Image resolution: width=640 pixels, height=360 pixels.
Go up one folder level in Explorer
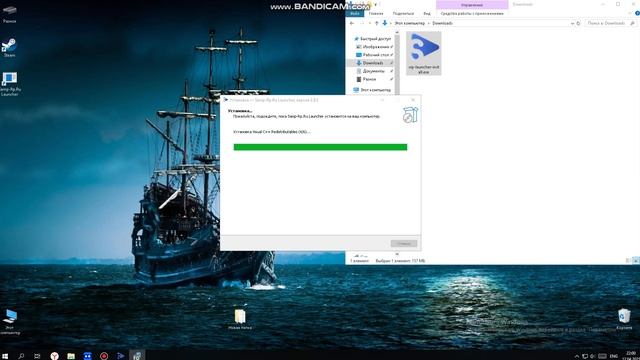(x=376, y=23)
